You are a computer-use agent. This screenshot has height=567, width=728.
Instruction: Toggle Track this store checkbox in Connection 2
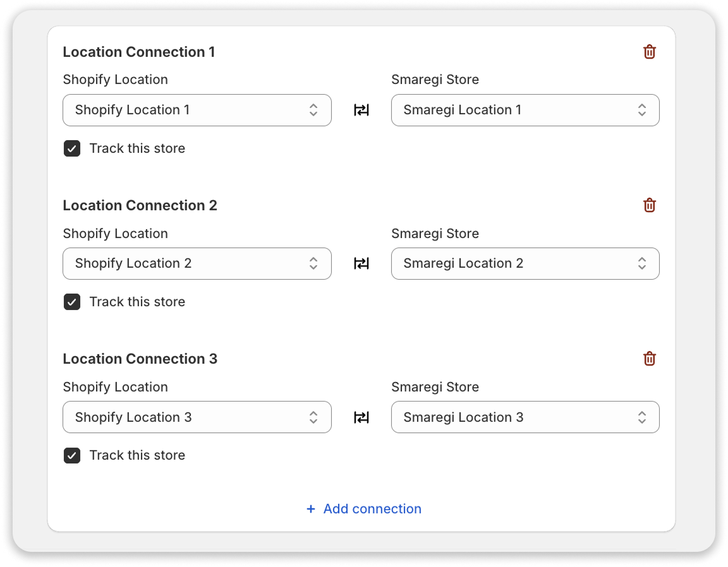point(72,302)
